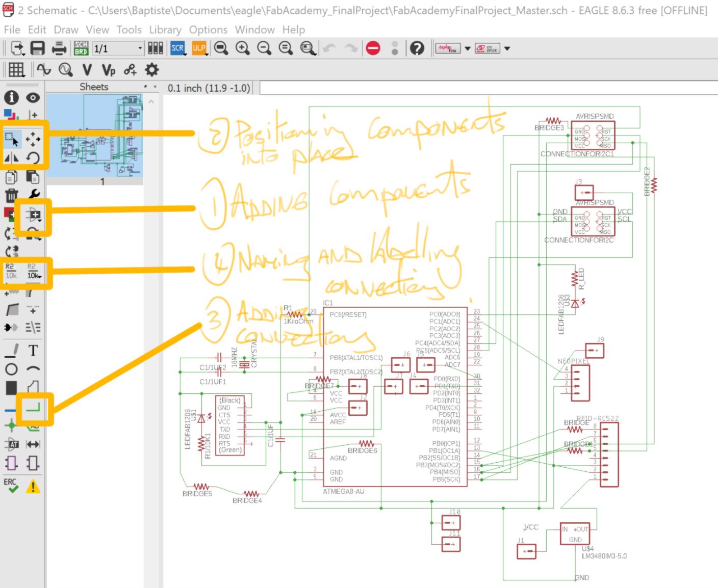Select the Change wrench tool
Viewport: 718px width, 588px height.
(33, 196)
